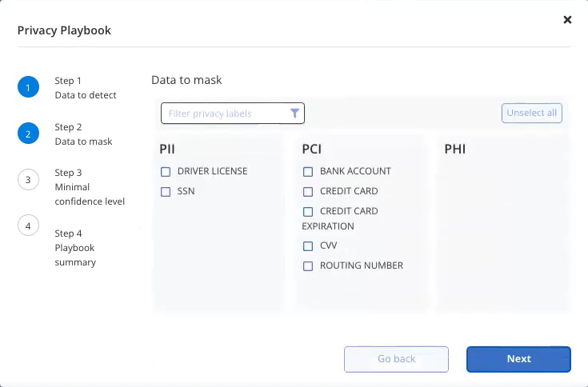Image resolution: width=588 pixels, height=387 pixels.
Task: Click the Filter privacy labels field
Action: [233, 113]
